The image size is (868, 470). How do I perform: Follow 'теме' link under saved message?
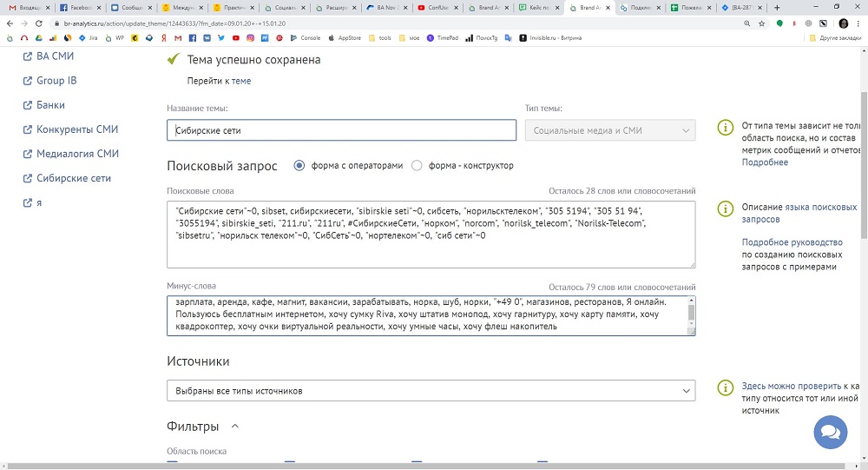coord(240,81)
